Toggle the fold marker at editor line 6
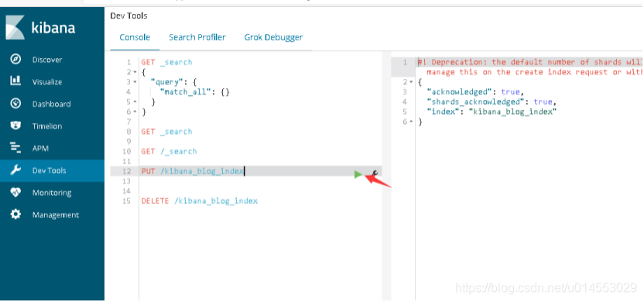 coord(135,112)
